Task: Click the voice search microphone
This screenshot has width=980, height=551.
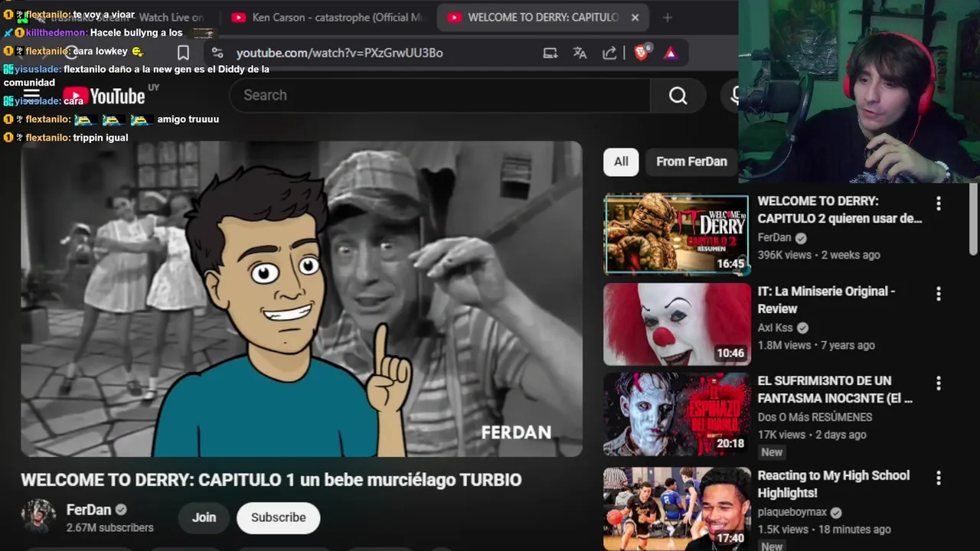Action: [x=733, y=95]
